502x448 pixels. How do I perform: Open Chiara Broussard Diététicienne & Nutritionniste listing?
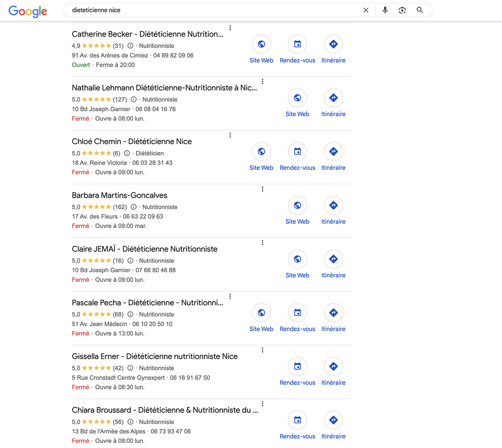164,410
